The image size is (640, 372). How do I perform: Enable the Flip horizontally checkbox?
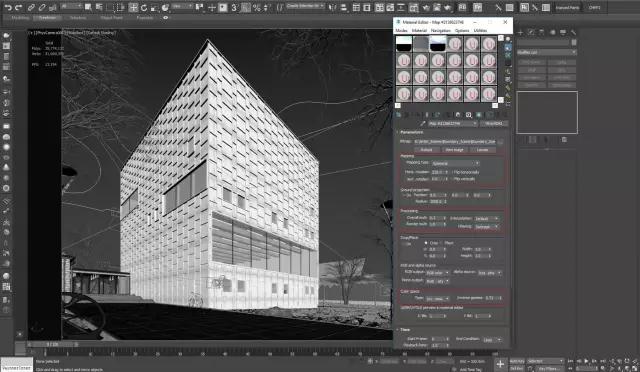(453, 172)
